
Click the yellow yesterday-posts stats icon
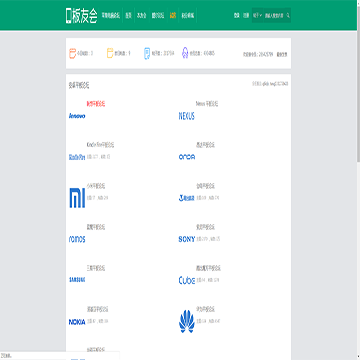point(110,53)
